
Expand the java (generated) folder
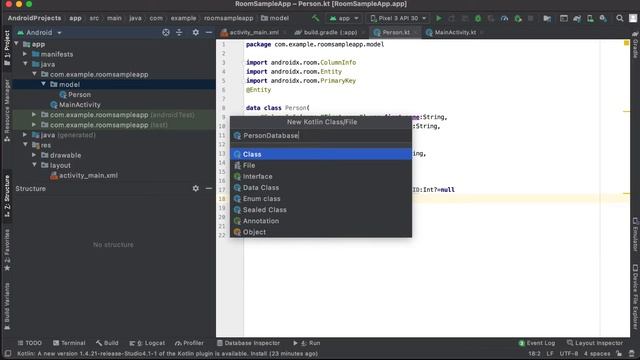click(25, 135)
